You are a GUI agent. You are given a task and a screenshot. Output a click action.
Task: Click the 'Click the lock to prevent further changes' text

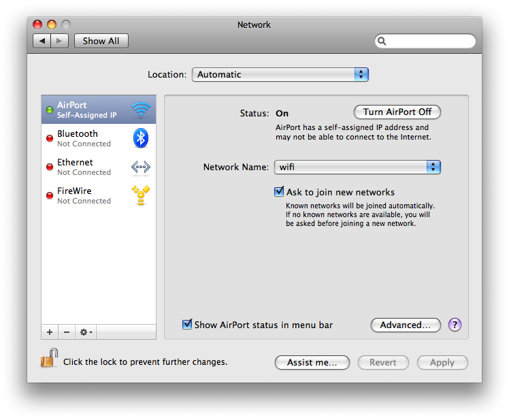145,362
